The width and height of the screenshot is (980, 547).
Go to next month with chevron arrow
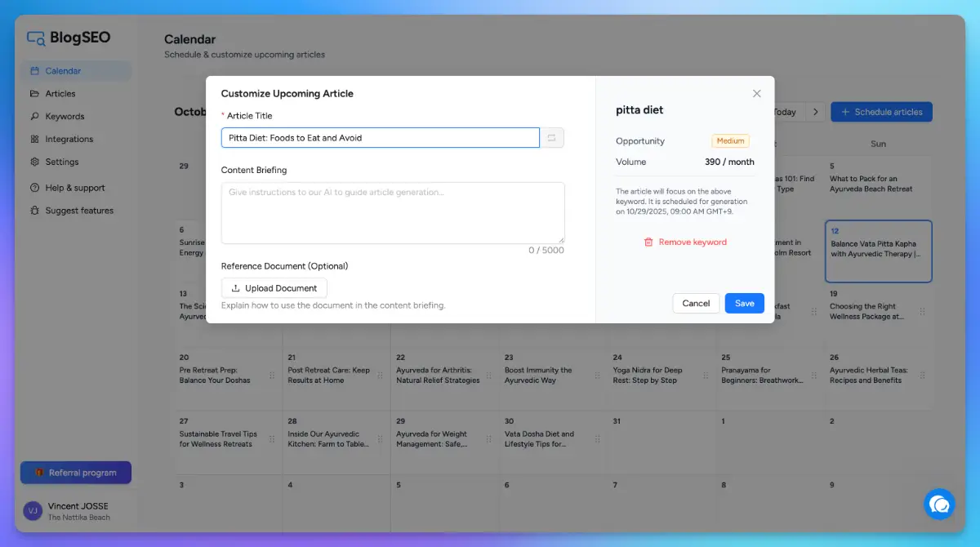[x=815, y=112]
